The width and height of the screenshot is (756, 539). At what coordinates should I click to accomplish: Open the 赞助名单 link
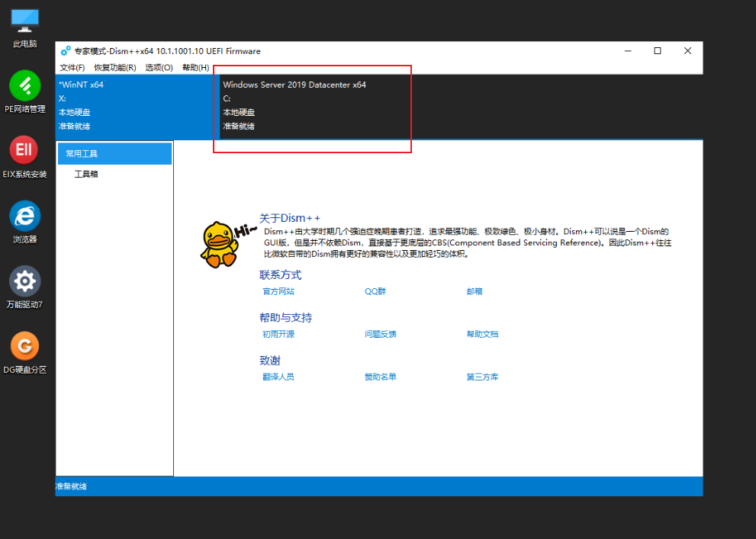point(381,377)
